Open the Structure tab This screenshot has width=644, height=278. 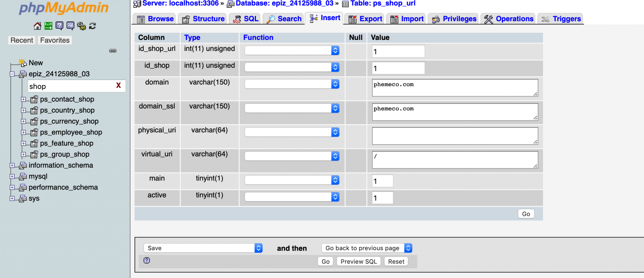click(x=203, y=19)
